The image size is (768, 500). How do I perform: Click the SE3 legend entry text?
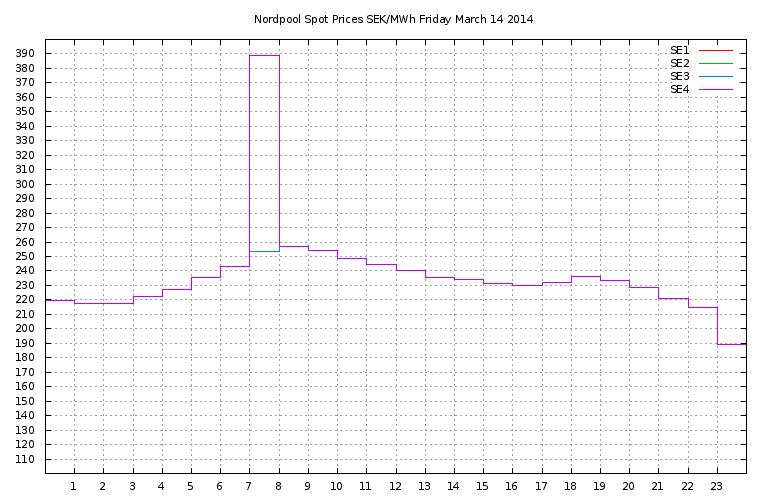coord(679,76)
